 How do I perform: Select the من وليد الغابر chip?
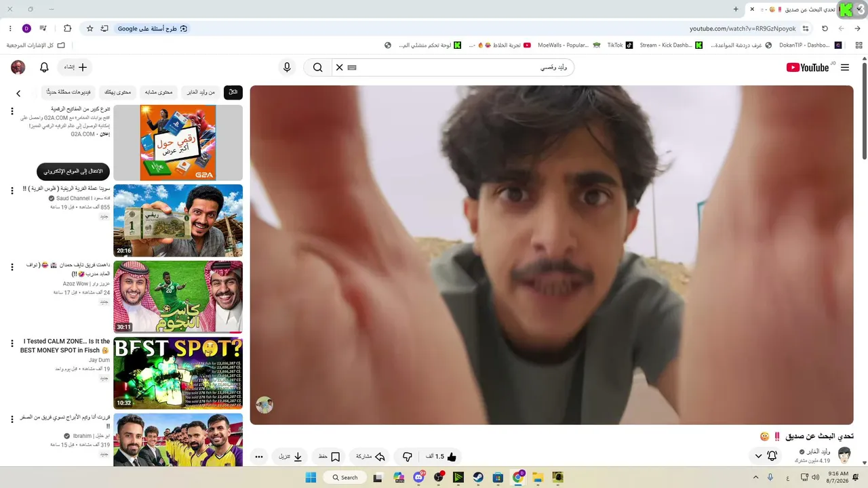(201, 92)
